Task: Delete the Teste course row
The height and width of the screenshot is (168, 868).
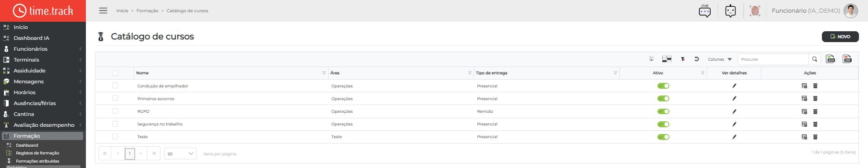Action: pos(816,137)
